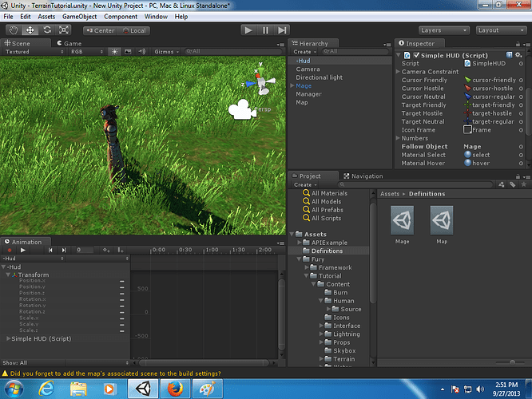Click the scene orientation gizmo

tap(261, 81)
